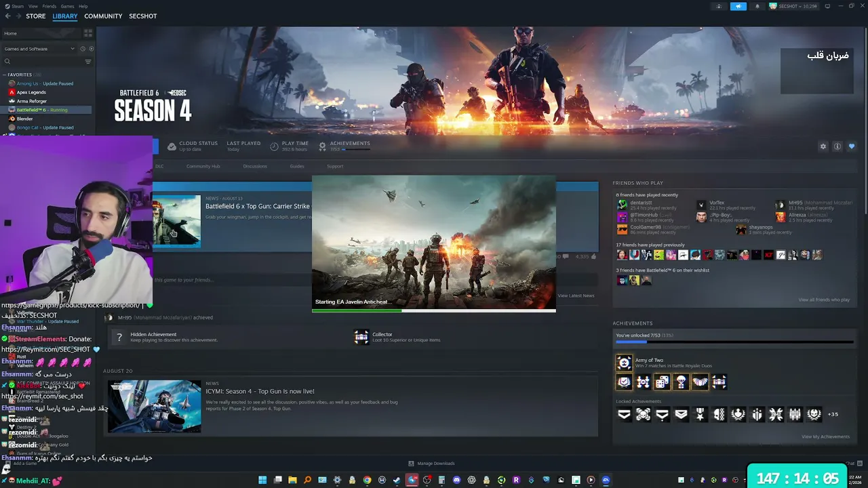Image resolution: width=868 pixels, height=488 pixels.
Task: Expand the SECSHOT account dropdown
Action: click(x=793, y=6)
